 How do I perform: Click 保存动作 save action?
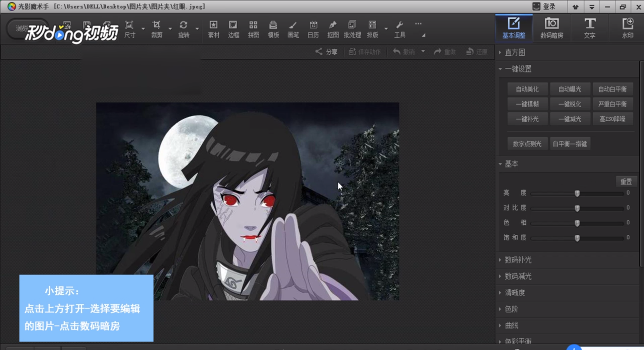pos(365,52)
